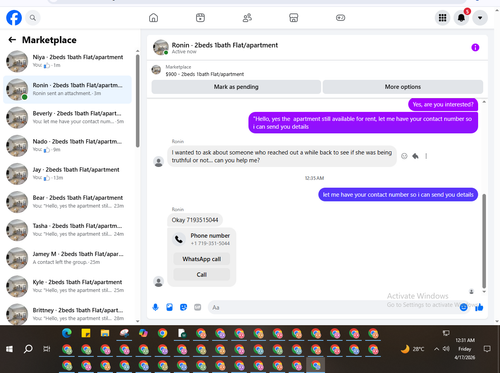
Task: Open Windows taskbar search
Action: coord(28,349)
